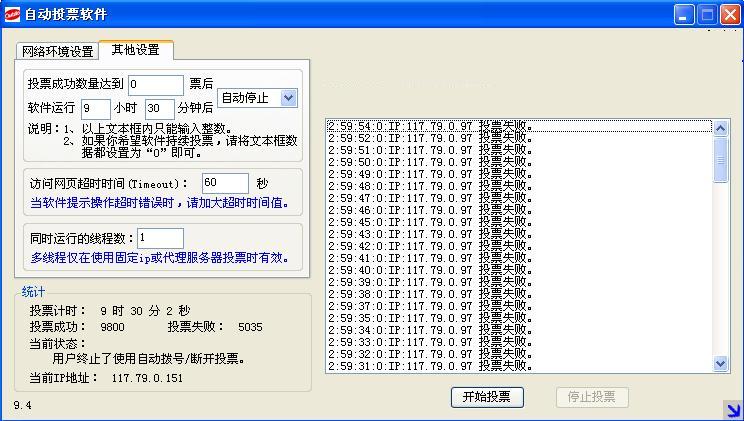Click the Timeout seconds input field
744x421 pixels.
pyautogui.click(x=224, y=183)
